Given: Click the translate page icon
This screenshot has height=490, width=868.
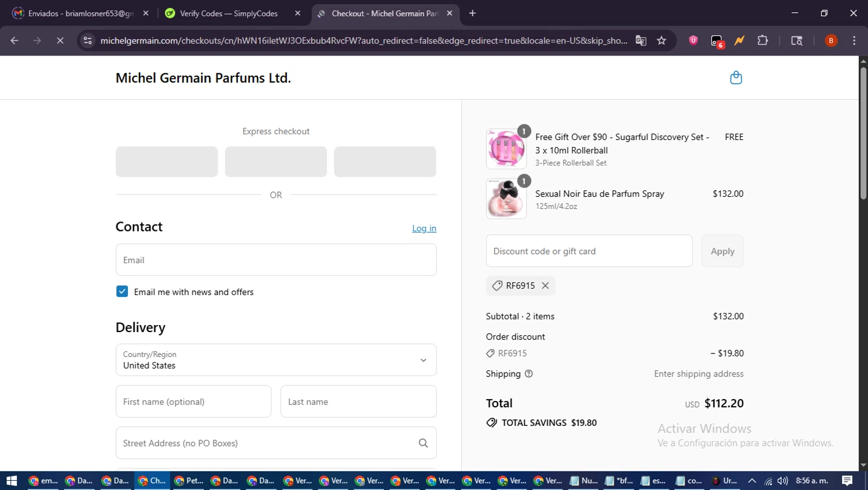Looking at the screenshot, I should click(641, 40).
